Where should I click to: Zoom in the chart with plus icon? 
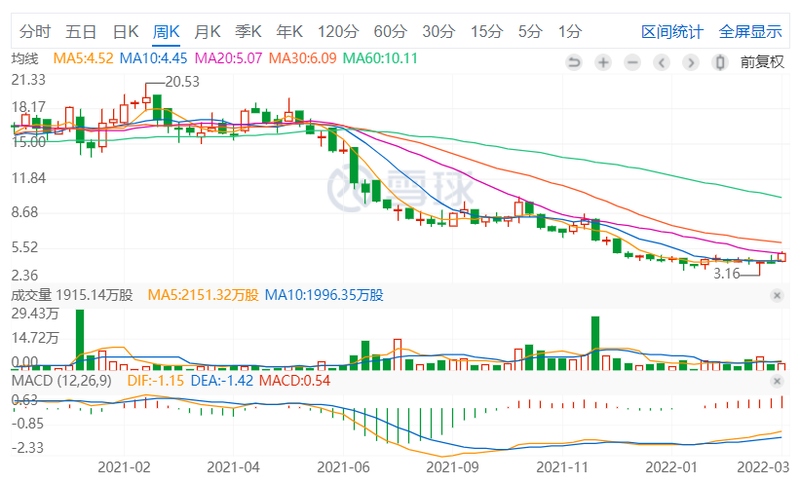pyautogui.click(x=603, y=62)
